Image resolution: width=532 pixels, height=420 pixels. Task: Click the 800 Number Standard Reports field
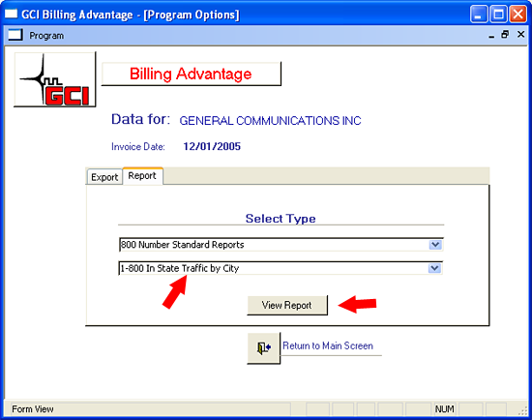[281, 245]
